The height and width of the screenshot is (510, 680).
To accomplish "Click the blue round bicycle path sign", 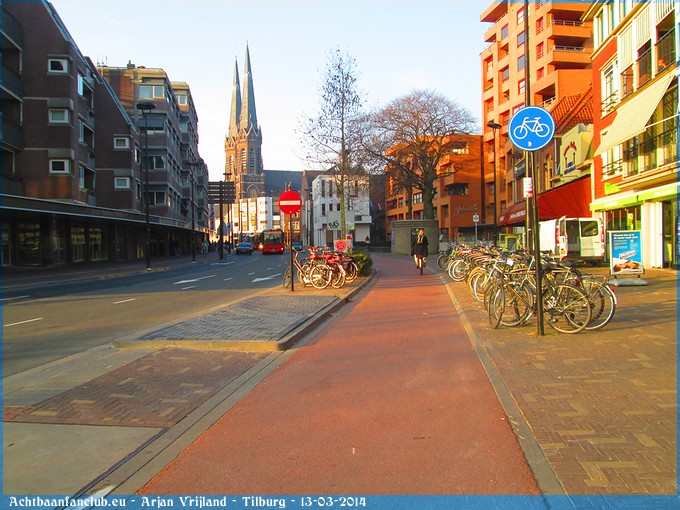I will coord(531,129).
